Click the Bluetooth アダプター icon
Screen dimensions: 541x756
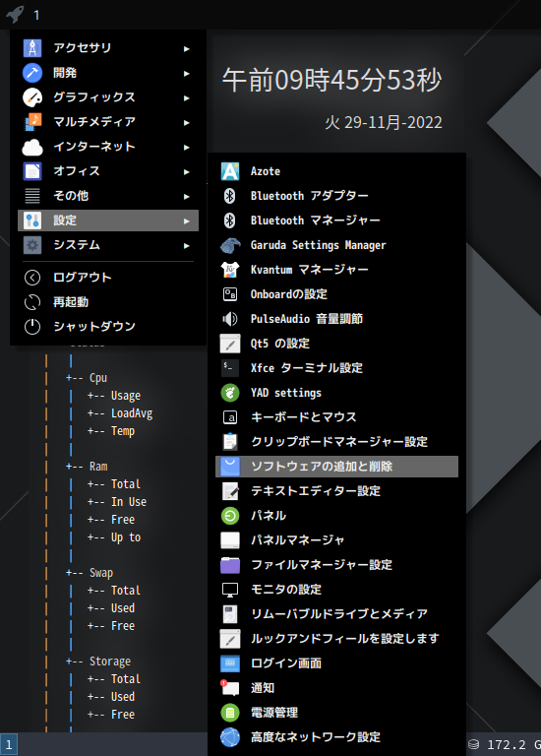click(230, 196)
